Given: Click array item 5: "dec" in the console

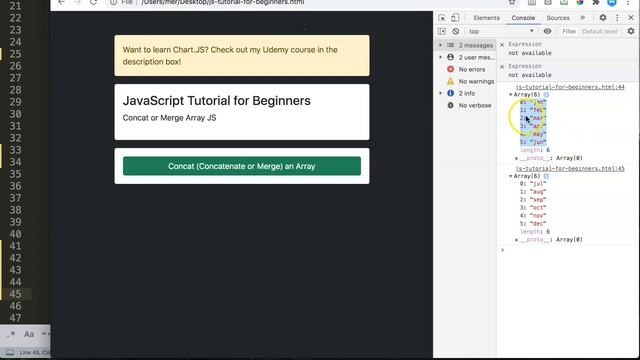Looking at the screenshot, I should pos(533,224).
